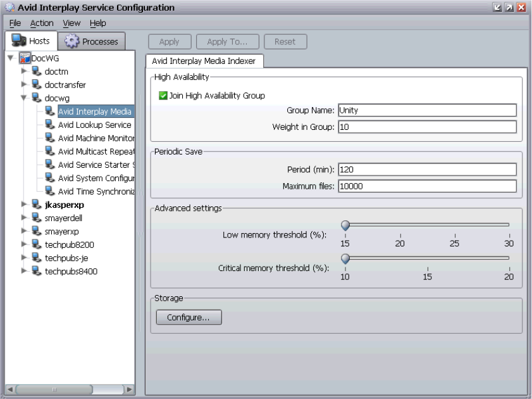Click the smayerdell host computer icon
The width and height of the screenshot is (532, 399).
click(x=37, y=218)
